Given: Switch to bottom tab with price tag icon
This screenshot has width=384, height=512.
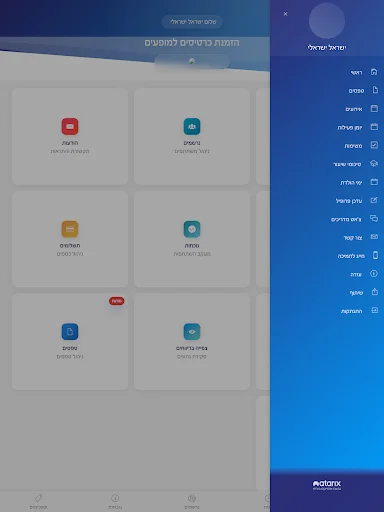Looking at the screenshot, I should click(x=38, y=501).
